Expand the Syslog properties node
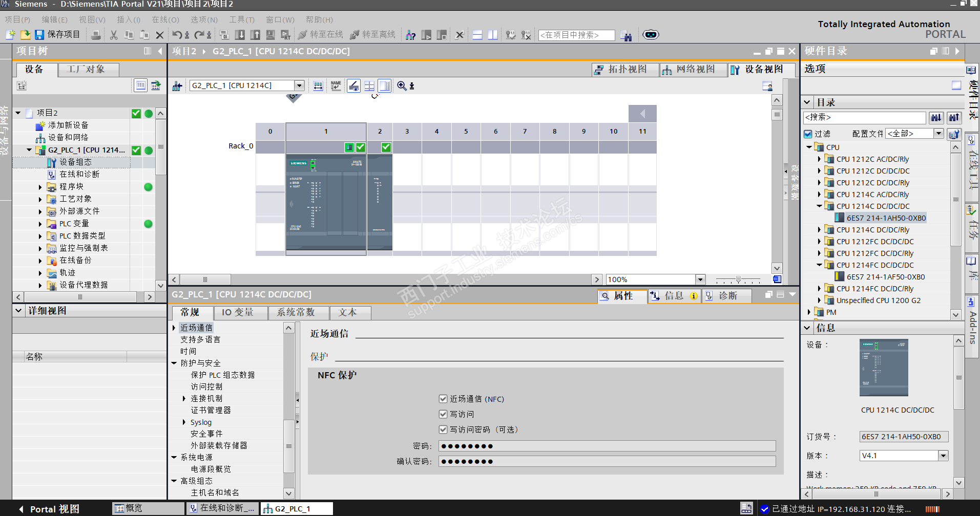The image size is (980, 516). coord(184,422)
